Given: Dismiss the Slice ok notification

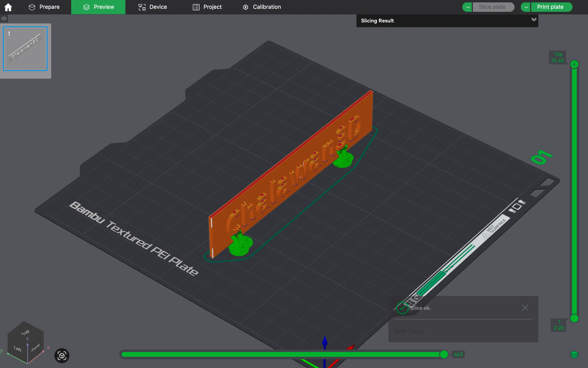Looking at the screenshot, I should (x=525, y=308).
